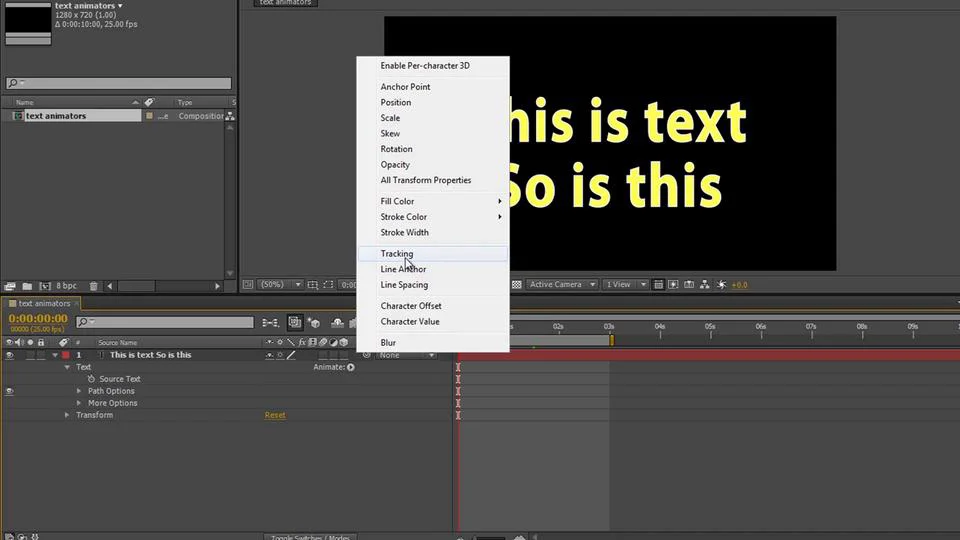Image resolution: width=960 pixels, height=540 pixels.
Task: Click the parent pick whip for layer 1
Action: click(366, 355)
